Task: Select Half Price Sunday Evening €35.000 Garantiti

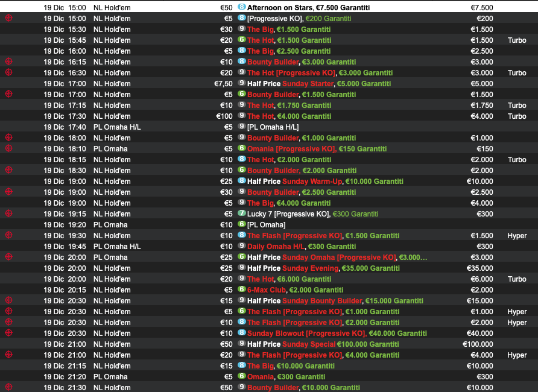Action: [x=323, y=268]
